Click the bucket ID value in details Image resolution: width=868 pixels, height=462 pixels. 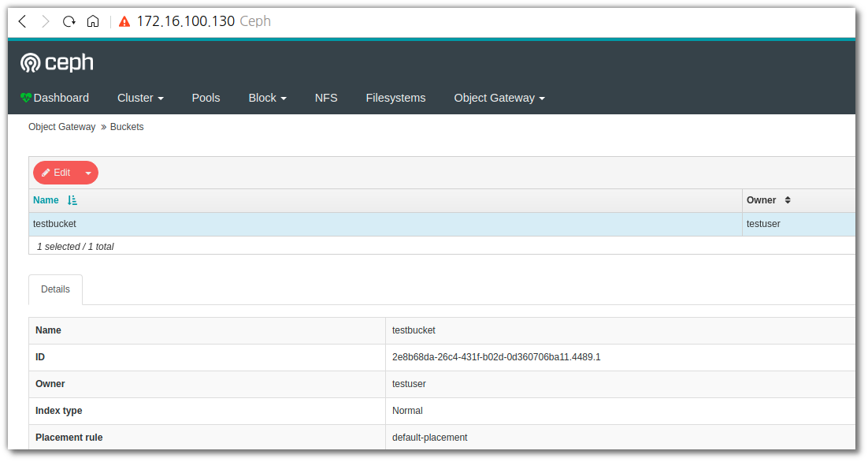[496, 357]
